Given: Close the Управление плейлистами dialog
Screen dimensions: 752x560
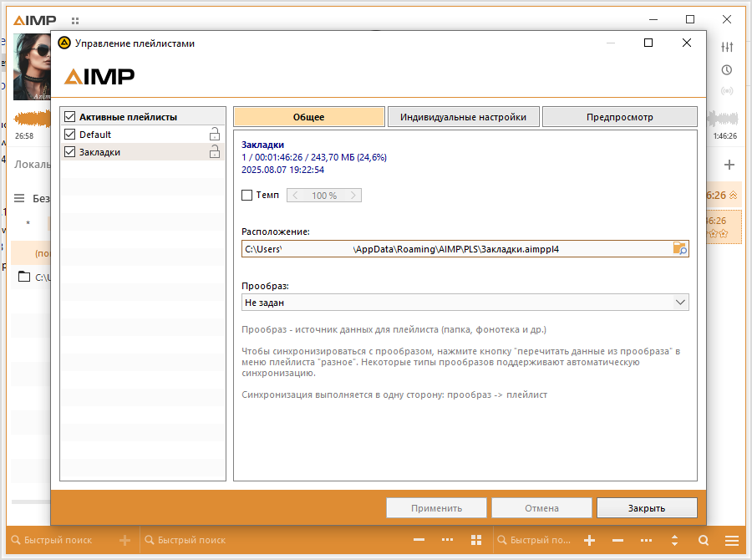Looking at the screenshot, I should (687, 43).
